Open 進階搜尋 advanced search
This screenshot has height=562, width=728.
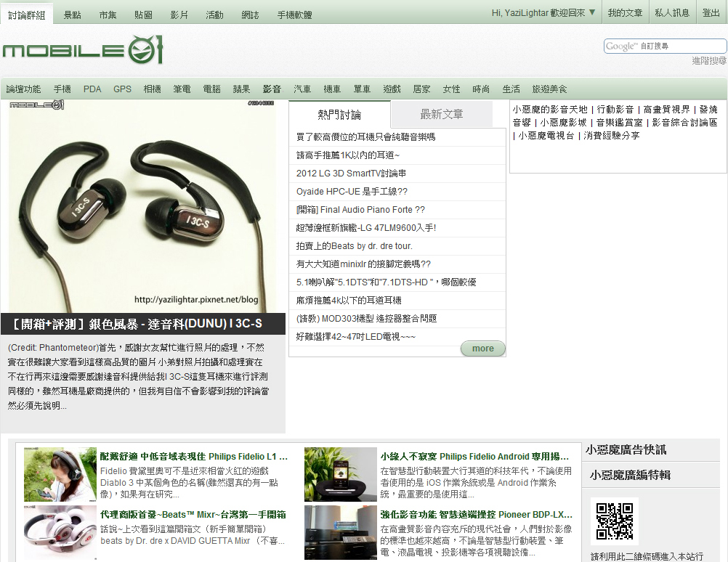click(x=709, y=61)
